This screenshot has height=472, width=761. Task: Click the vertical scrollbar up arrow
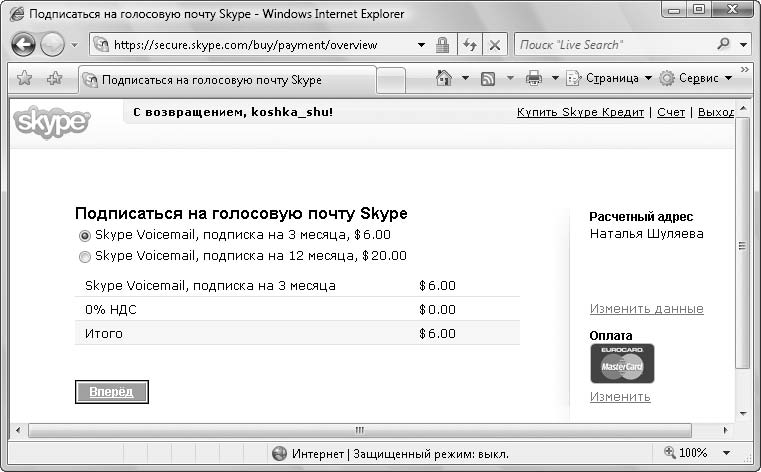click(743, 108)
